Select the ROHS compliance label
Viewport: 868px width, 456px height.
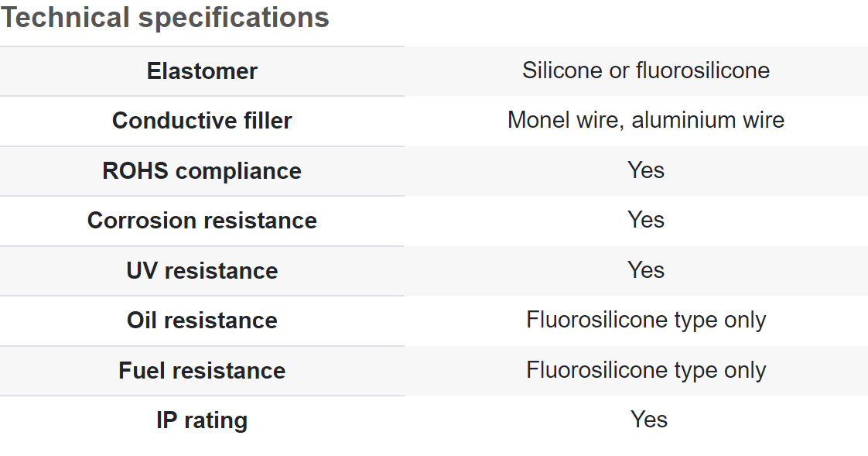click(x=202, y=170)
